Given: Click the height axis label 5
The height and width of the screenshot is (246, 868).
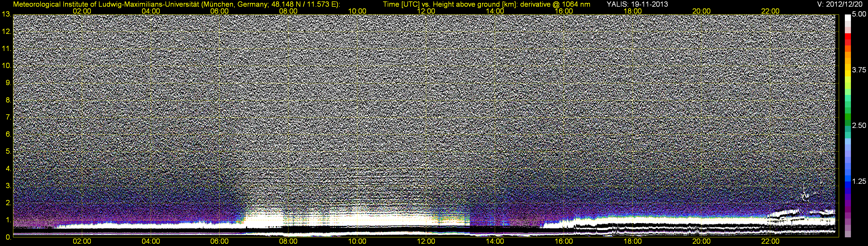Looking at the screenshot, I should click(x=8, y=152).
